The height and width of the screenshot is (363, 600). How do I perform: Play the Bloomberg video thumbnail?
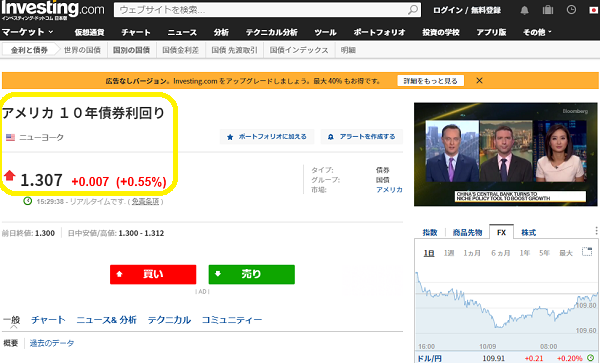point(505,154)
